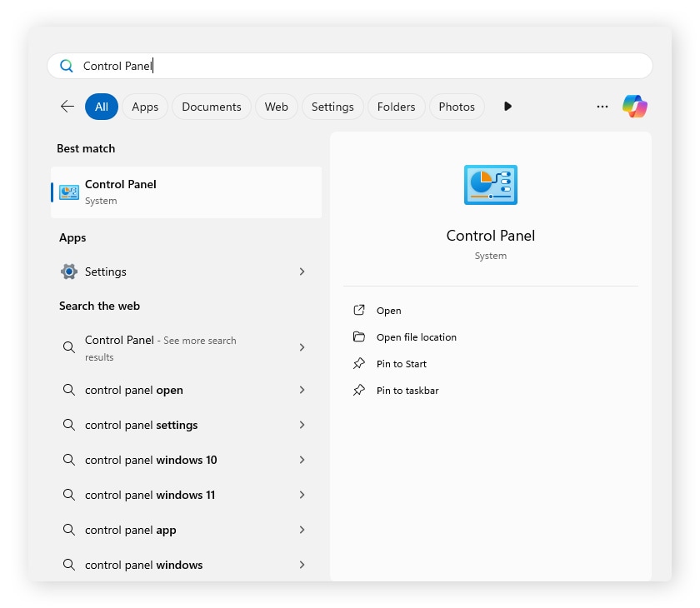Image resolution: width=700 pixels, height=608 pixels.
Task: Select the All filter tab
Action: (x=102, y=107)
